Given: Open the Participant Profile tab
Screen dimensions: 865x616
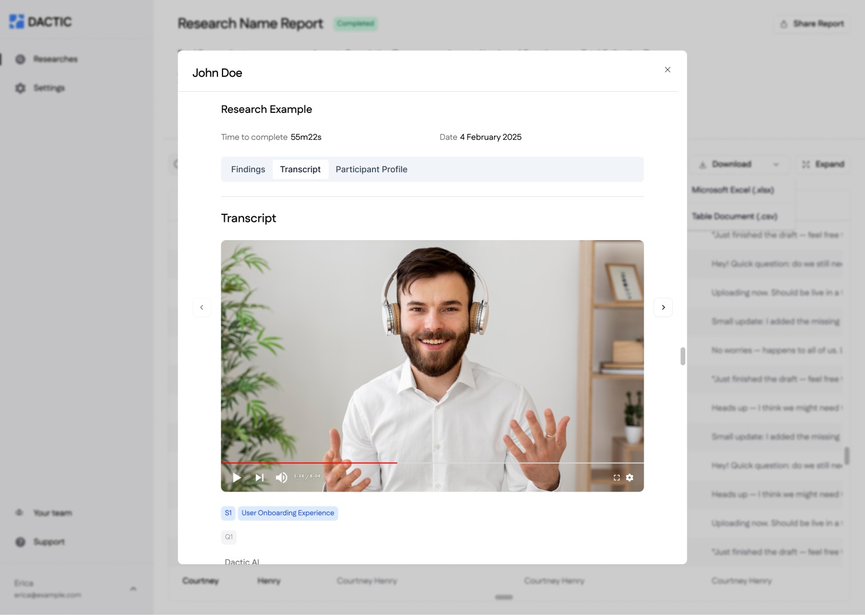Looking at the screenshot, I should (371, 169).
